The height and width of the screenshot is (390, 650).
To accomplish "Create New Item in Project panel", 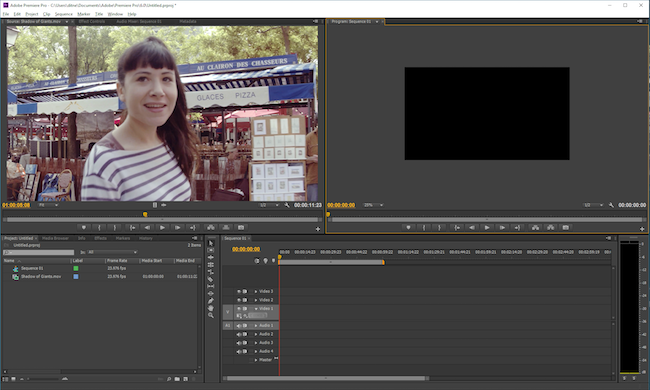I will point(185,379).
